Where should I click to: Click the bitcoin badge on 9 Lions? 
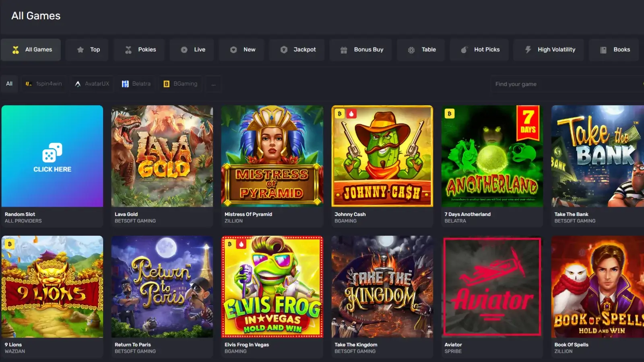[x=10, y=244]
